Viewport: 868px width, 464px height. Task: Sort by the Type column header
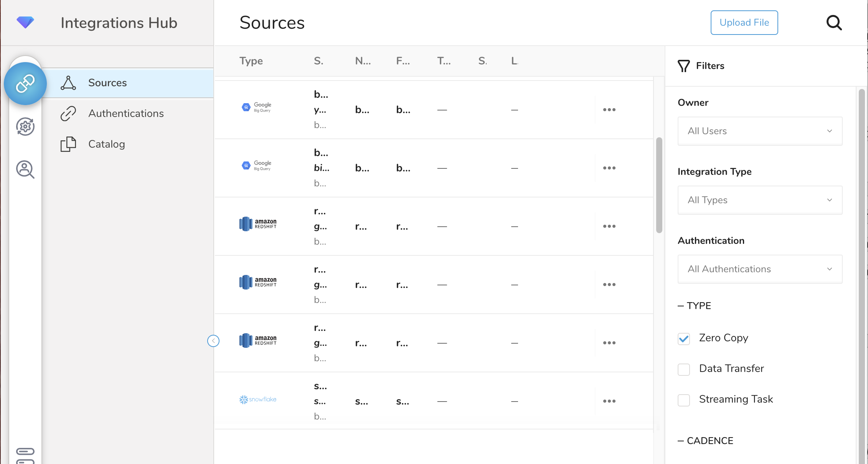(251, 61)
